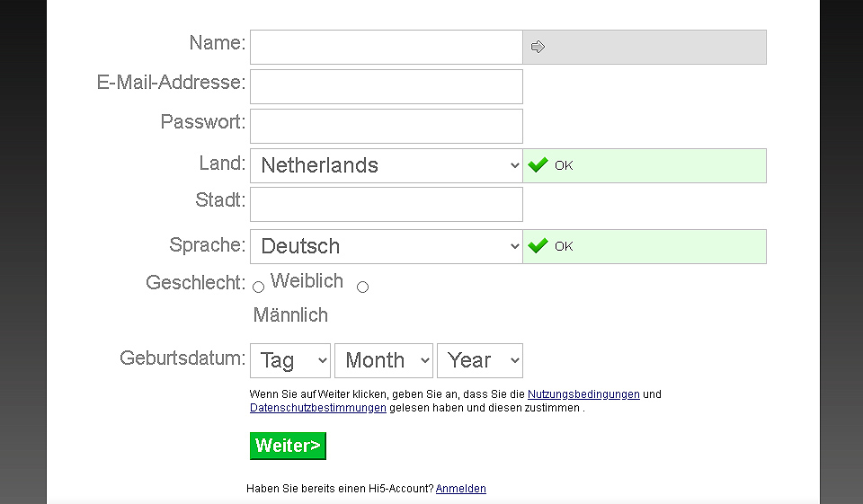Click the green checkmark beside Land
This screenshot has width=863, height=504.
538,165
